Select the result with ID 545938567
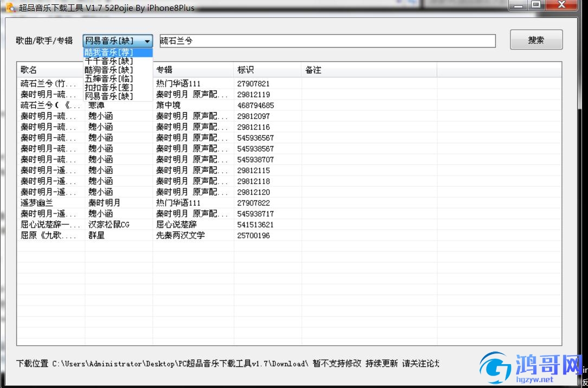The image size is (588, 388). point(289,149)
